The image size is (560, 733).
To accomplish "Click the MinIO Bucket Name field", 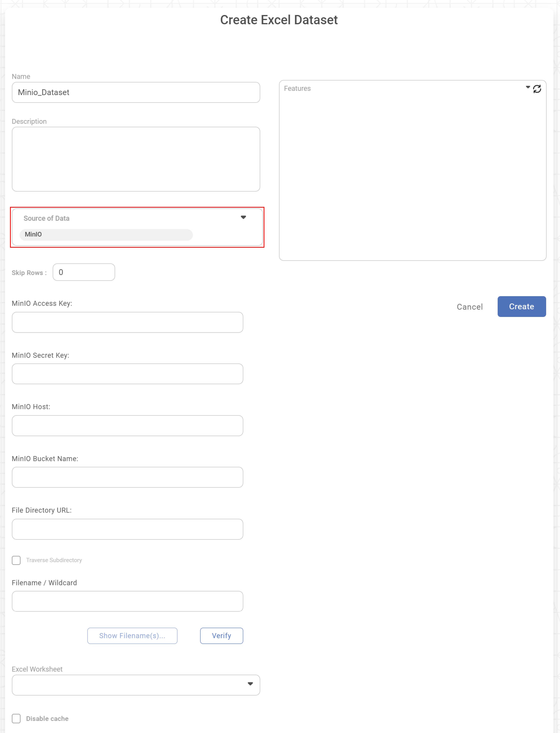I will (x=127, y=477).
